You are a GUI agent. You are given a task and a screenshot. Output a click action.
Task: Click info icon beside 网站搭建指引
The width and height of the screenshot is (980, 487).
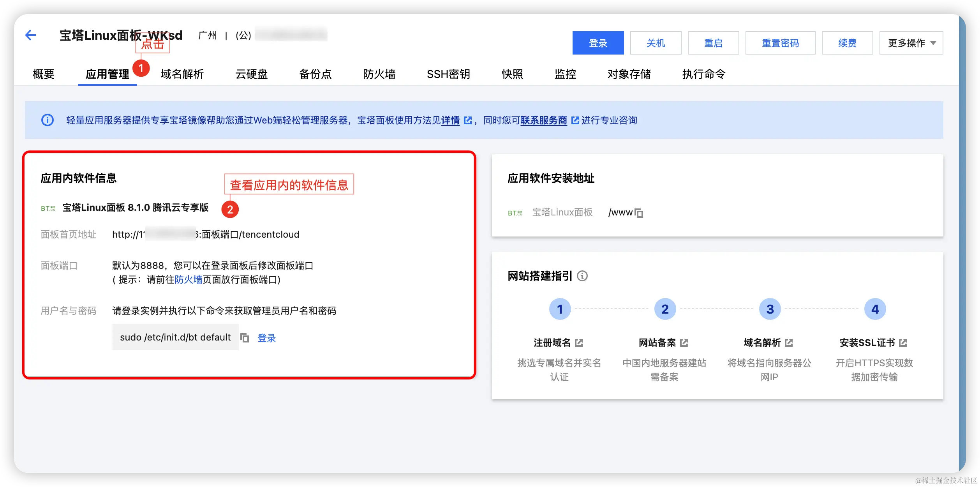click(x=582, y=276)
